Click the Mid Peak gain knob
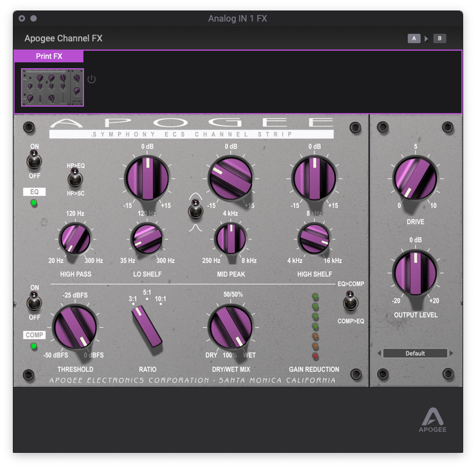Screen dimensions: 476x468 coord(231,178)
